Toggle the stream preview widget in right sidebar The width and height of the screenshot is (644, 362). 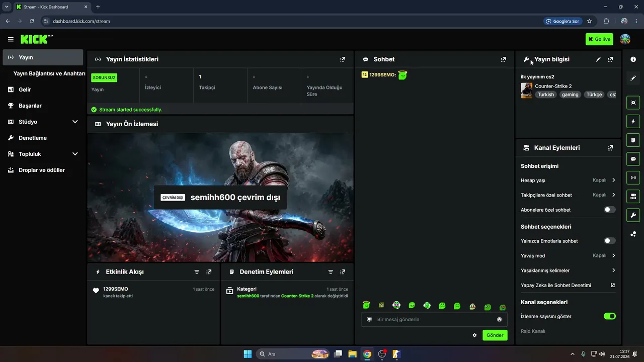[x=633, y=103]
